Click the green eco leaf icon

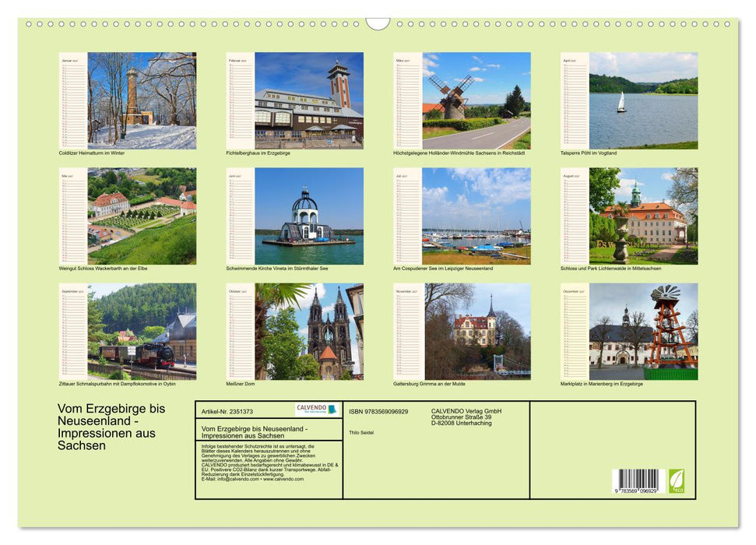(x=676, y=481)
